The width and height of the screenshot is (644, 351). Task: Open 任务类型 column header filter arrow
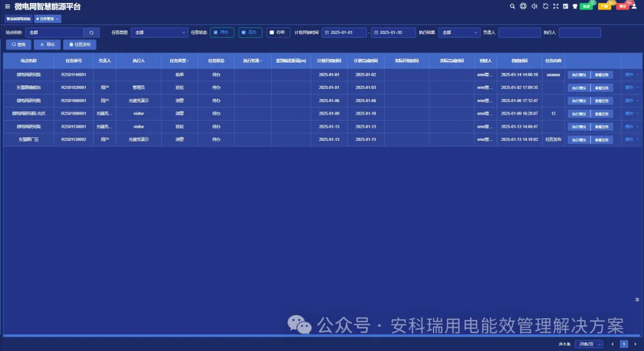pos(188,61)
